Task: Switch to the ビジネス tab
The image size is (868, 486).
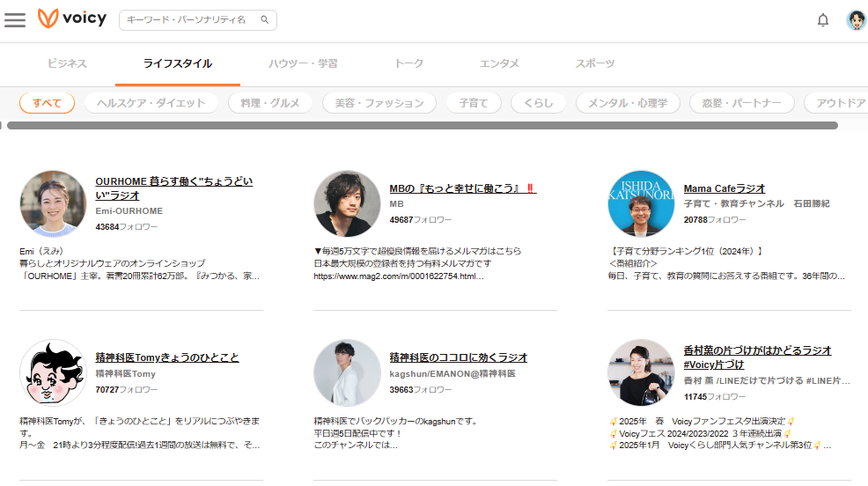Action: point(67,63)
